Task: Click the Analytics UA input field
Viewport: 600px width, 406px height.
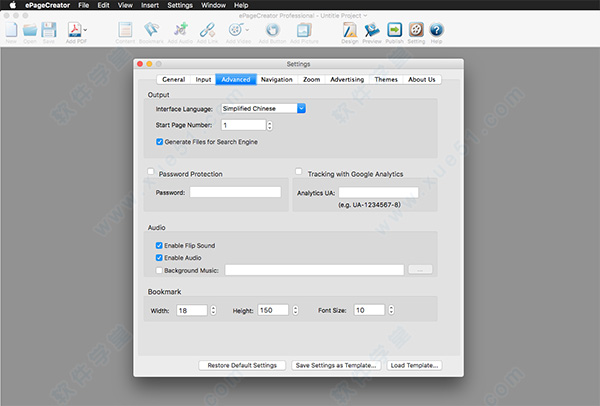Action: click(x=378, y=192)
